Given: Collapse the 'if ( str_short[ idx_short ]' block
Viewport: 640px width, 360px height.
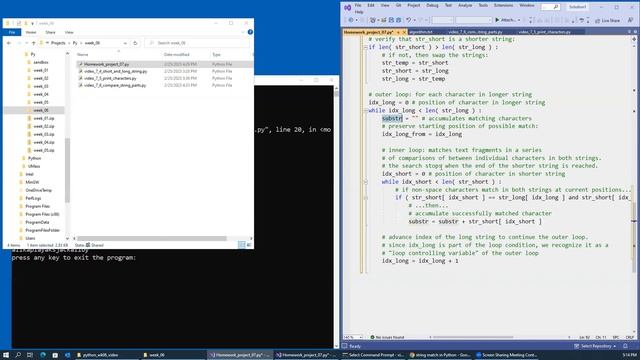Looking at the screenshot, I should pos(365,198).
